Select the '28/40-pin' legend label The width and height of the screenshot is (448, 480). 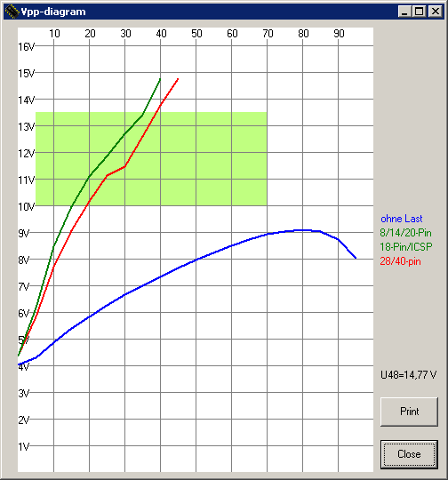pos(400,261)
